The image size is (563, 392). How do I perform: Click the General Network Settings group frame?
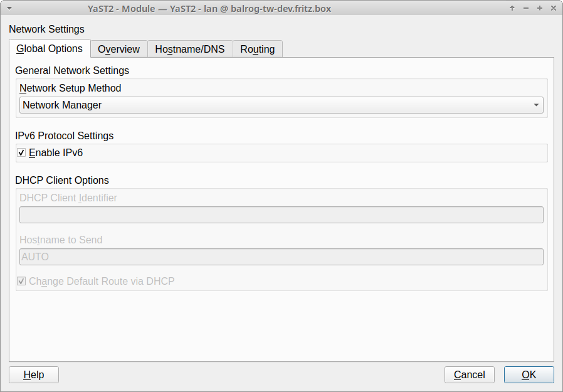[x=71, y=70]
